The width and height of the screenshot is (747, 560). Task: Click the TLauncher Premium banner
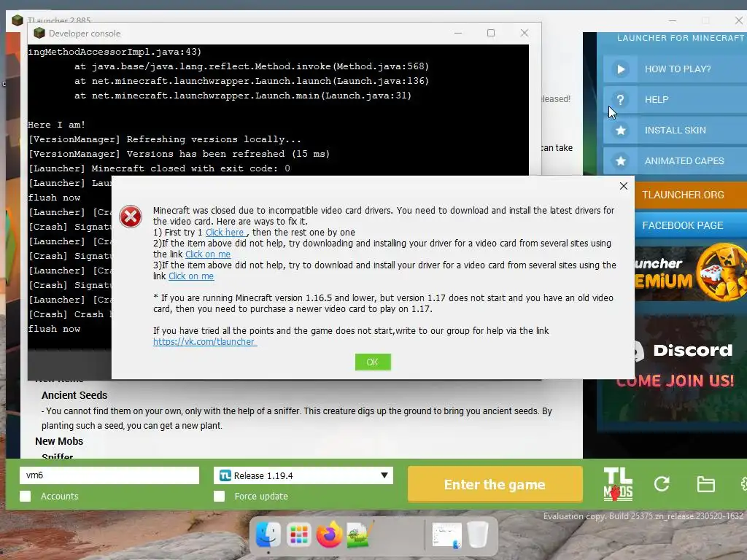[691, 273]
